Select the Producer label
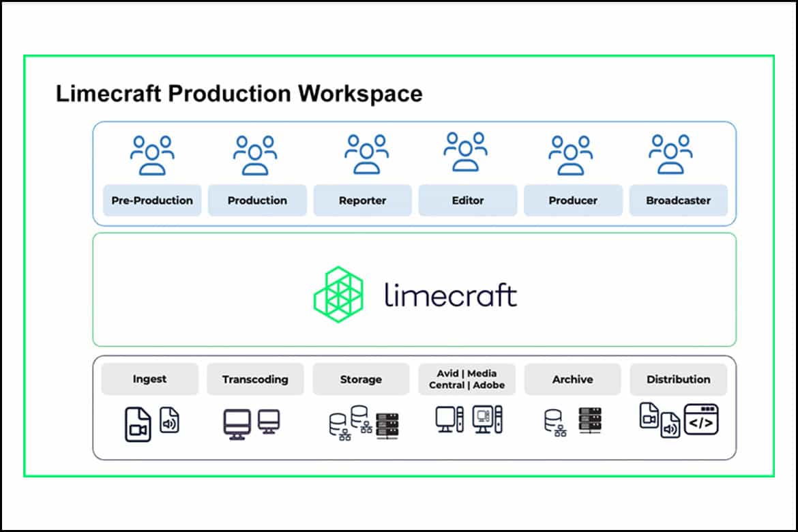The height and width of the screenshot is (532, 798). pos(573,201)
